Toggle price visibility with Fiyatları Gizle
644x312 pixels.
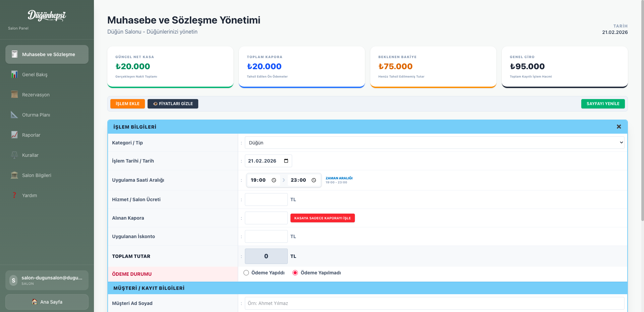(173, 104)
